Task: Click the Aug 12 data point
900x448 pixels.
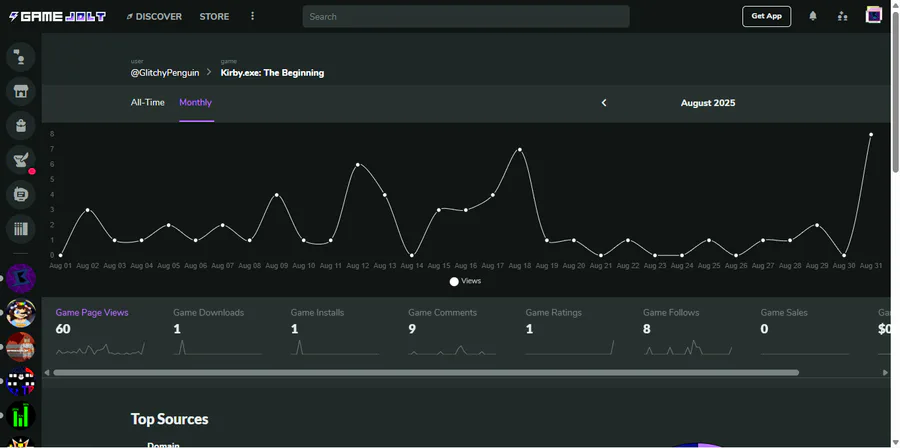Action: 358,165
